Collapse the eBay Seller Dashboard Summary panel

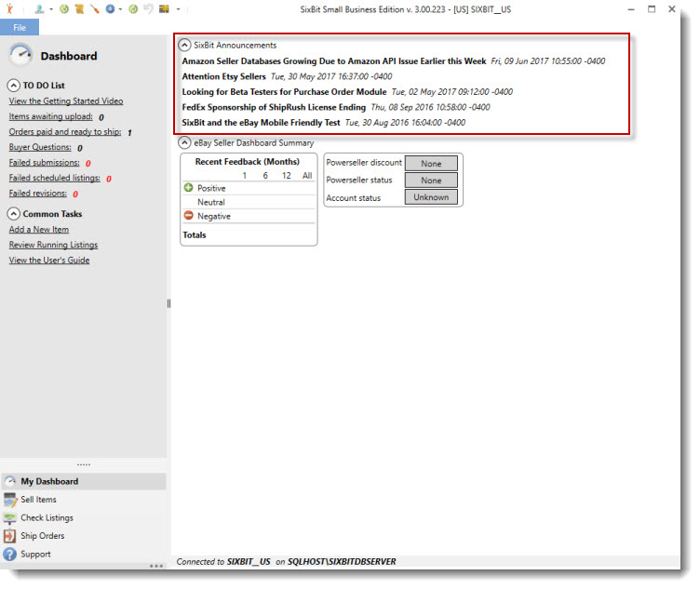pos(184,142)
